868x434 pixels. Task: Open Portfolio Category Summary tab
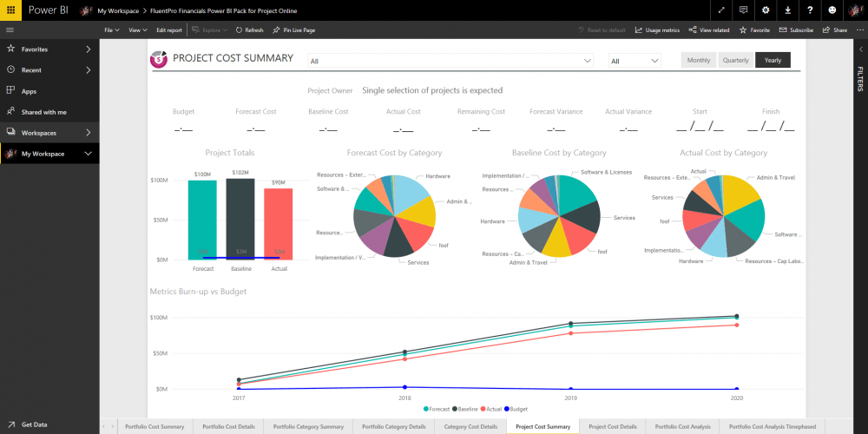tap(308, 427)
